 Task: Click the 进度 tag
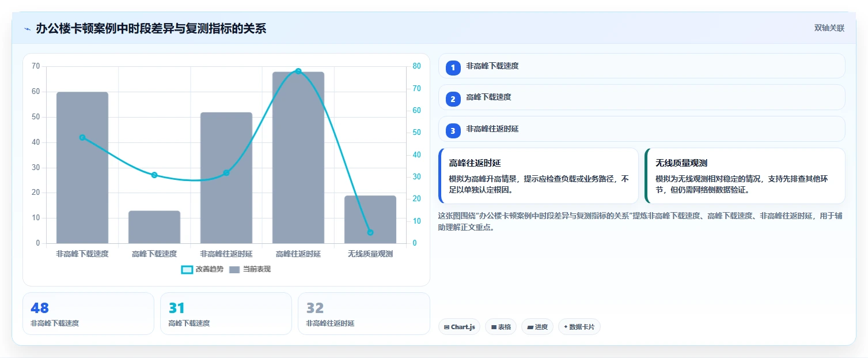tap(537, 327)
